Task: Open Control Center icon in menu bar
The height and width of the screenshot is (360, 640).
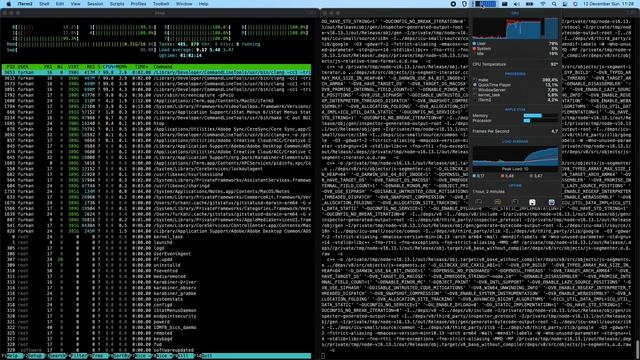Action: pyautogui.click(x=565, y=4)
